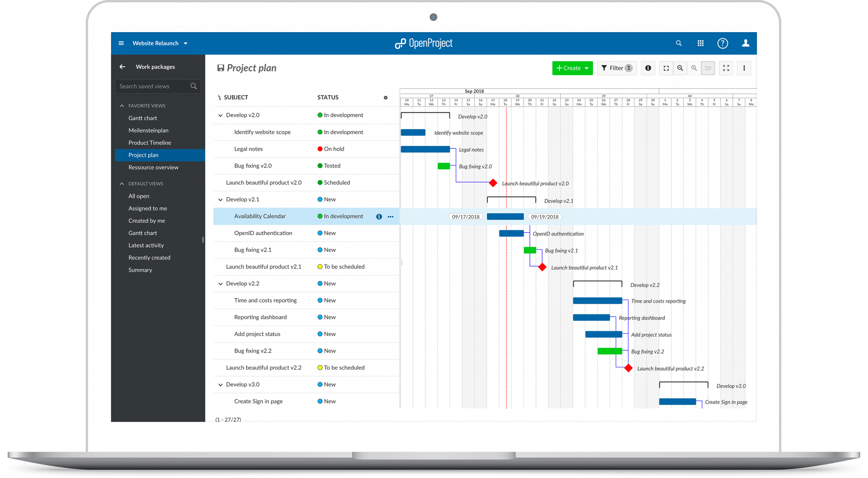Collapse the Develop v2.1 tree row
This screenshot has height=478, width=868.
(x=220, y=200)
